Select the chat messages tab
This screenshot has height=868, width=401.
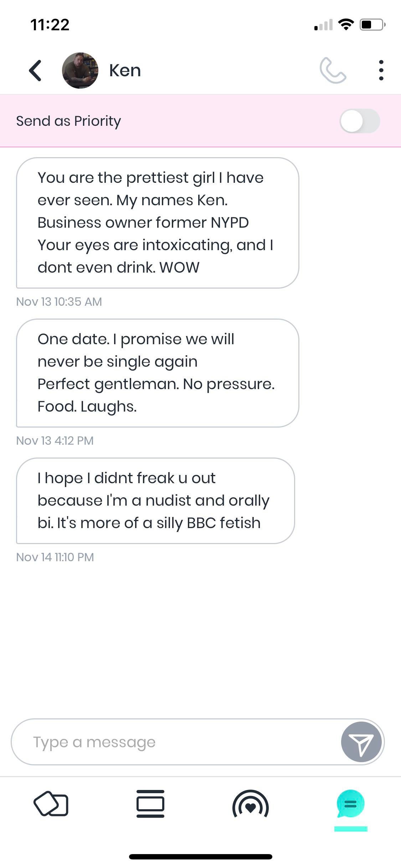tap(350, 804)
